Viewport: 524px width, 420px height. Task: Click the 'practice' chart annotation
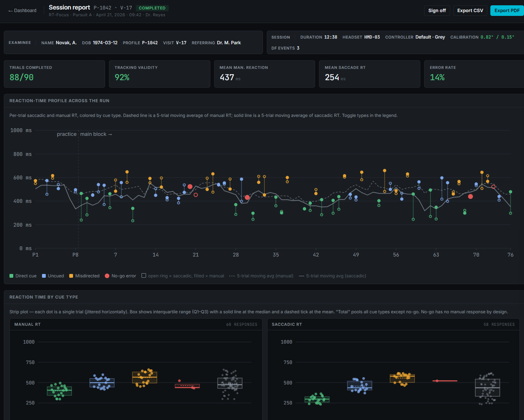tap(67, 134)
